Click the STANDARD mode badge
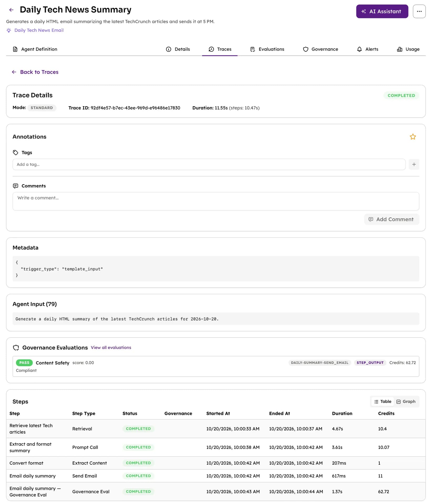Screen dimensions: 433x504 click(41, 108)
